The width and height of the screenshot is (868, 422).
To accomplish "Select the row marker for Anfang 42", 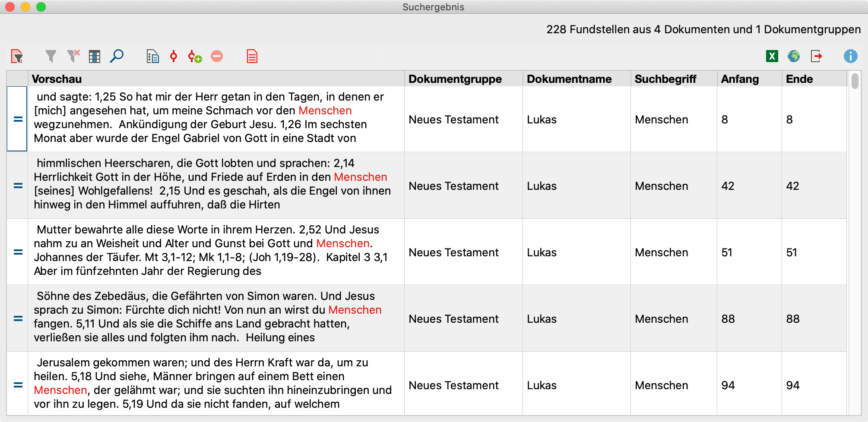I will (x=17, y=186).
